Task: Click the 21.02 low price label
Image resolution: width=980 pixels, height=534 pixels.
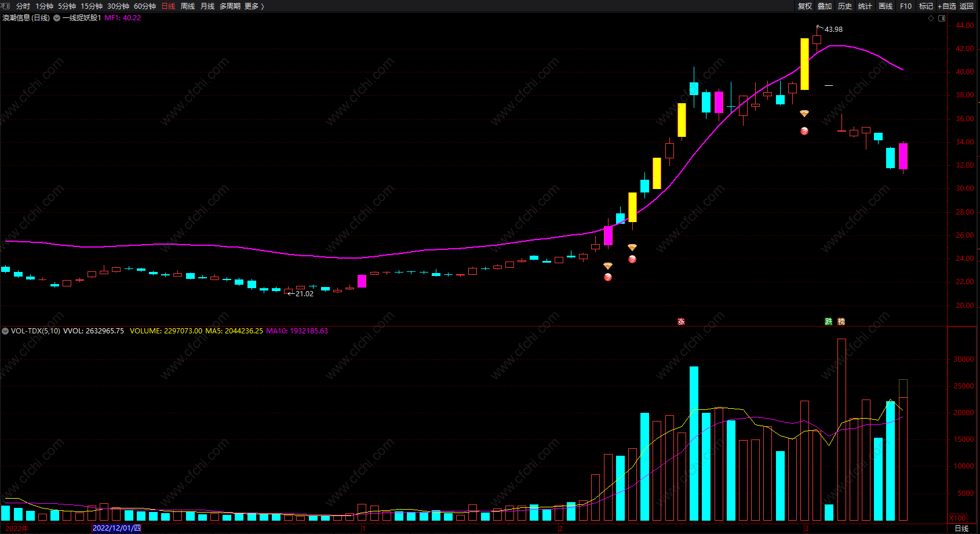Action: tap(304, 294)
